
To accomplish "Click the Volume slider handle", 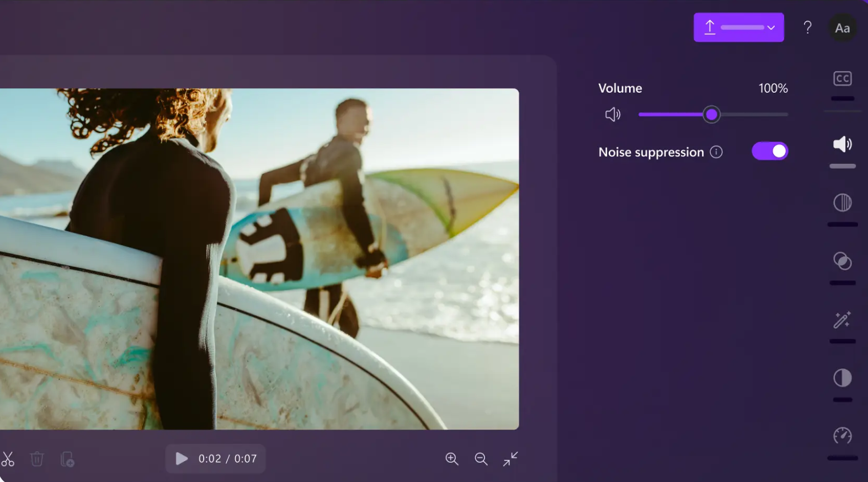I will (712, 115).
